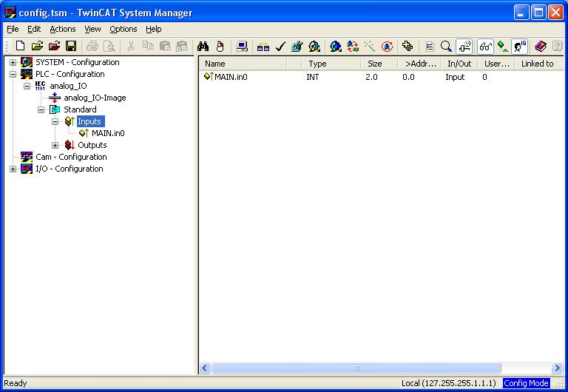Open the Help menu
Image resolution: width=568 pixels, height=392 pixels.
click(x=154, y=29)
